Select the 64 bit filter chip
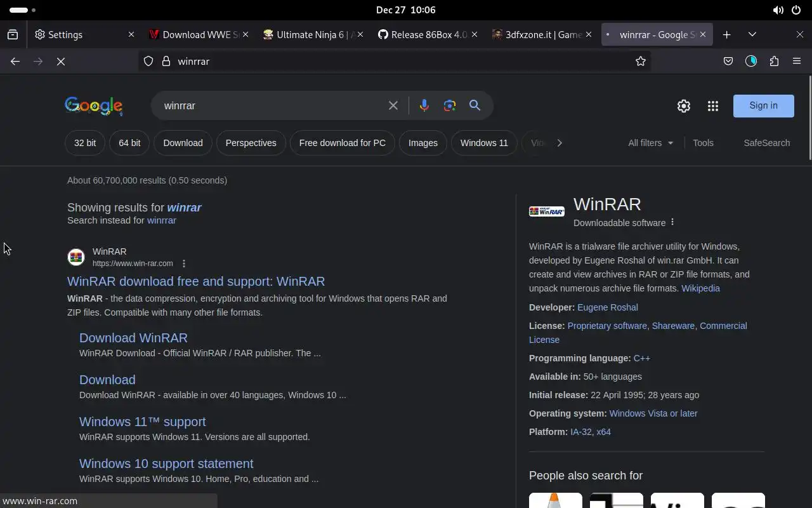 point(129,143)
